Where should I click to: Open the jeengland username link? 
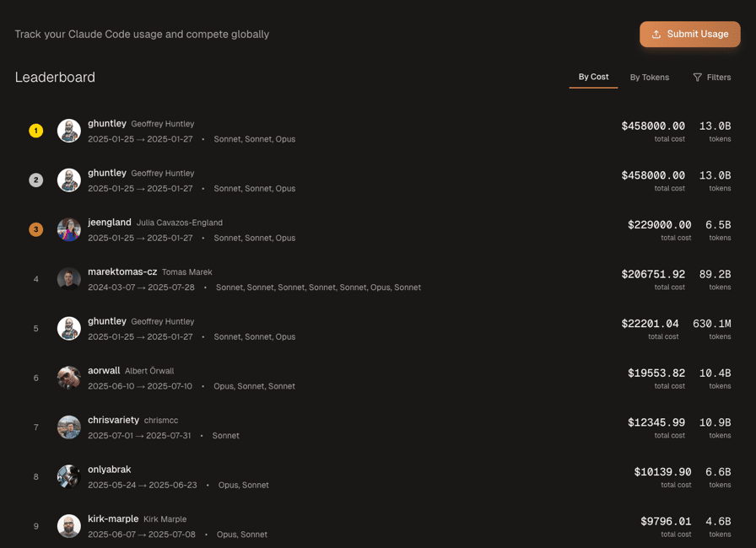click(110, 223)
